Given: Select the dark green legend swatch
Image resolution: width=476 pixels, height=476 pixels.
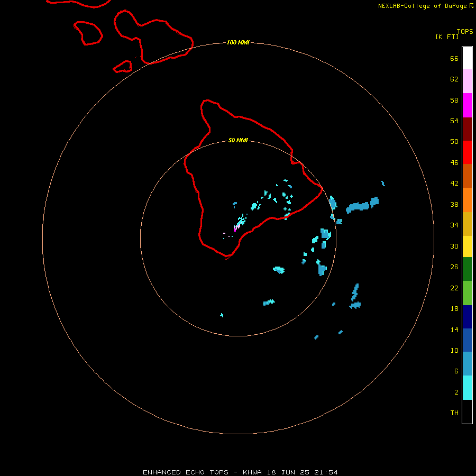Looking at the screenshot, I should (467, 269).
